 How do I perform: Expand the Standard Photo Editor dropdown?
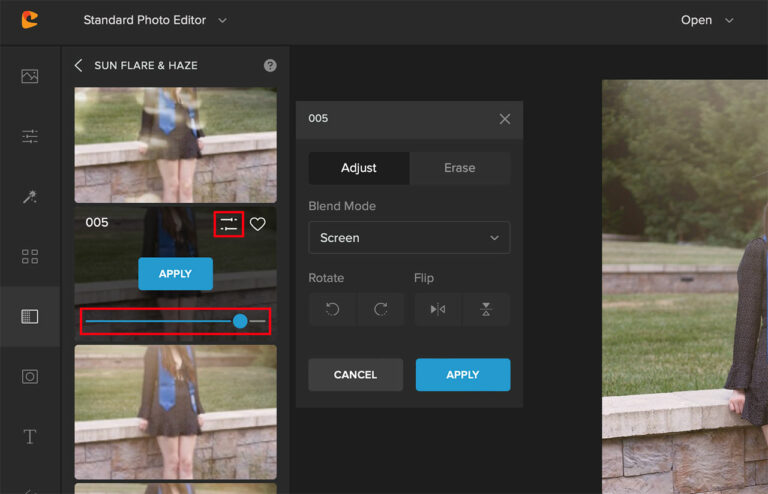222,21
